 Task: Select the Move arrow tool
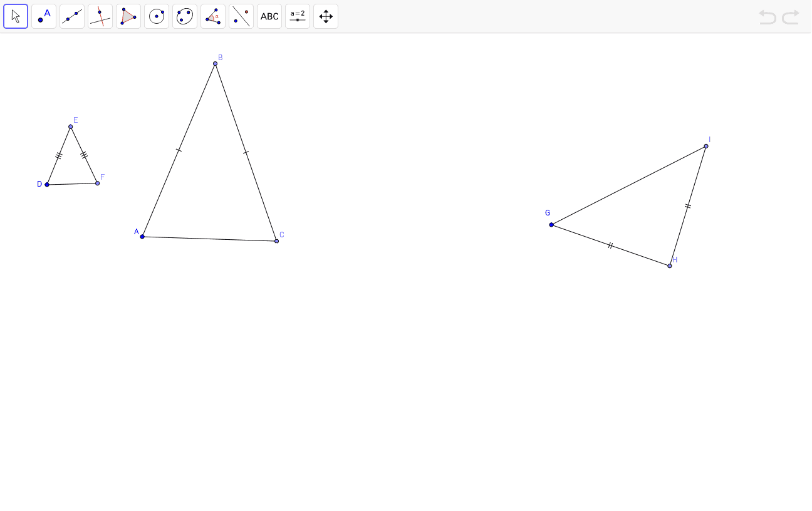(x=16, y=16)
